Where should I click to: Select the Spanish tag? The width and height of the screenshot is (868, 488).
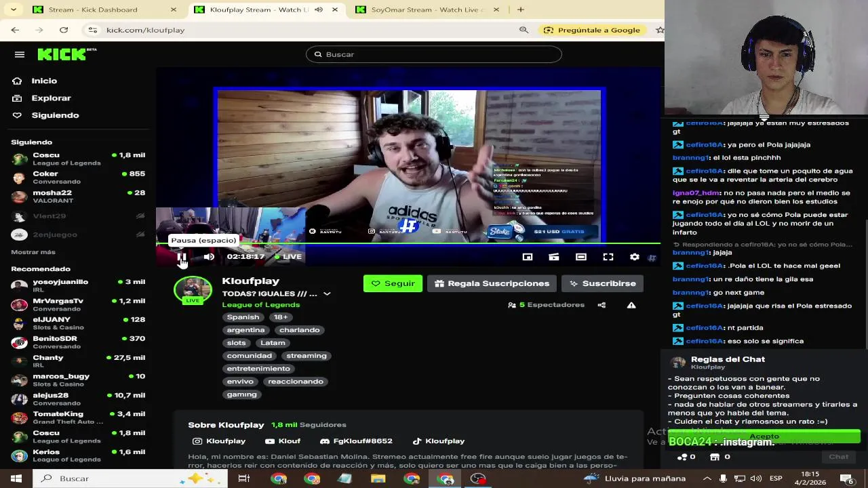pyautogui.click(x=243, y=317)
